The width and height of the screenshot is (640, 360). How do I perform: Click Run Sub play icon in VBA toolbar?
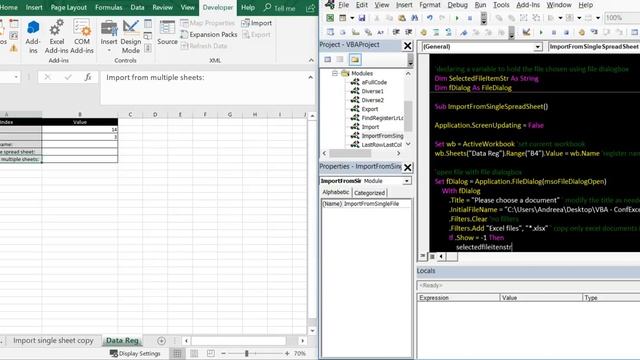(x=457, y=18)
